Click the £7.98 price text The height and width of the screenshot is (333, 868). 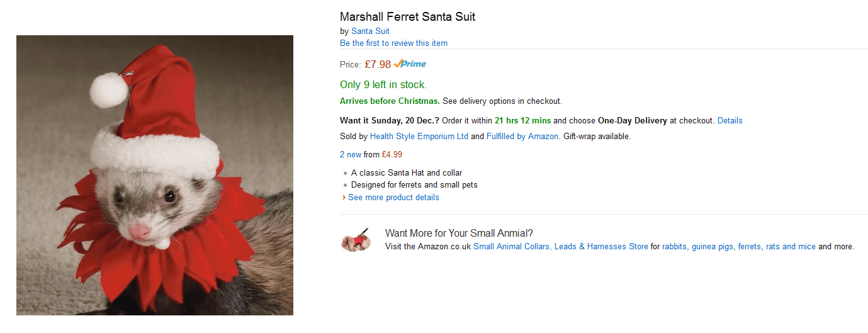378,64
